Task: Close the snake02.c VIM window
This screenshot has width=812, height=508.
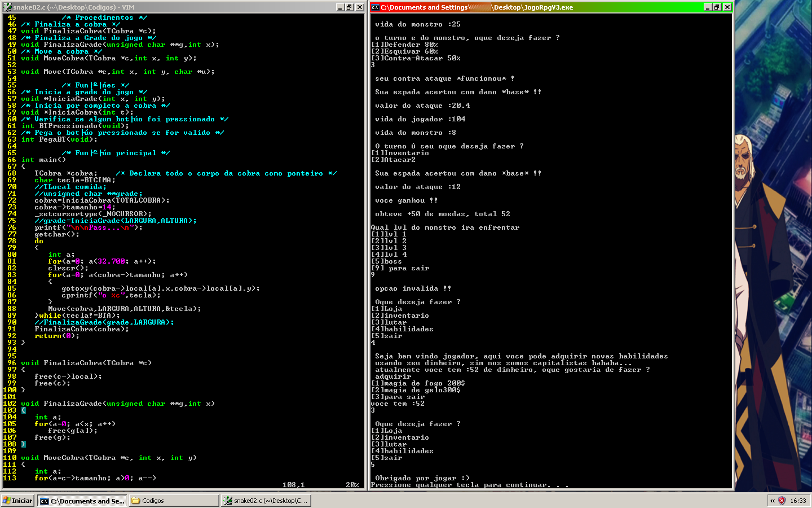Action: pos(359,7)
